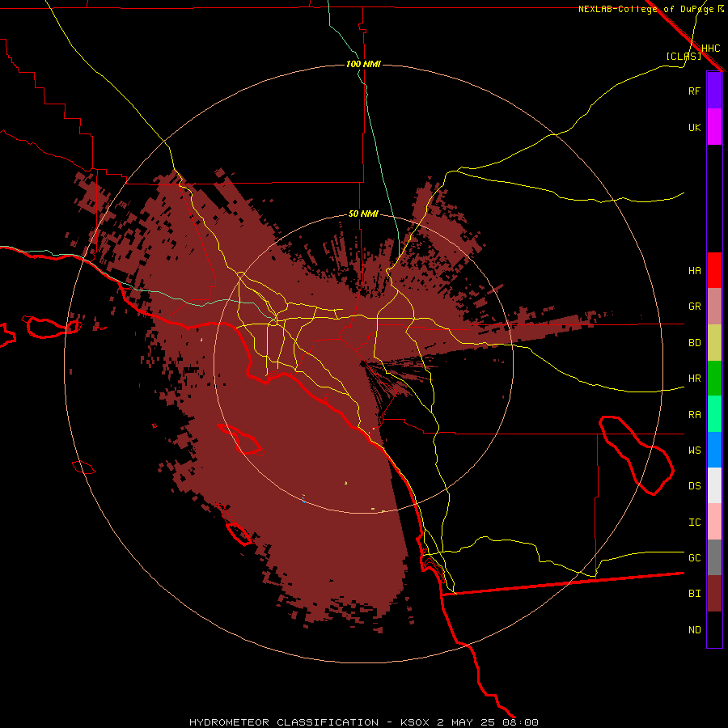
Task: Click the 'IC' legend label
Action: [x=694, y=523]
